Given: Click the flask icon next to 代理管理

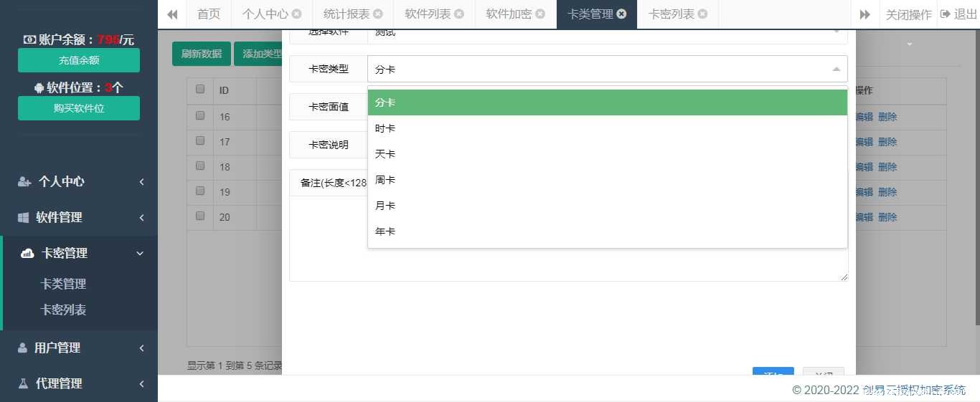Looking at the screenshot, I should [x=23, y=383].
